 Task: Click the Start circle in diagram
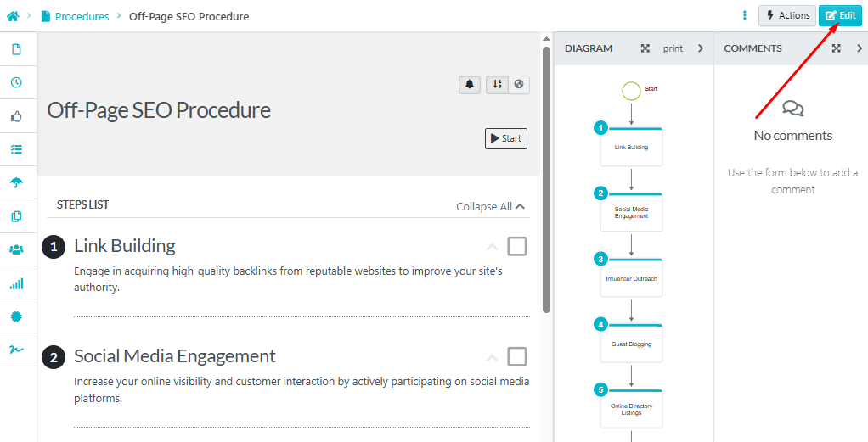pyautogui.click(x=631, y=90)
